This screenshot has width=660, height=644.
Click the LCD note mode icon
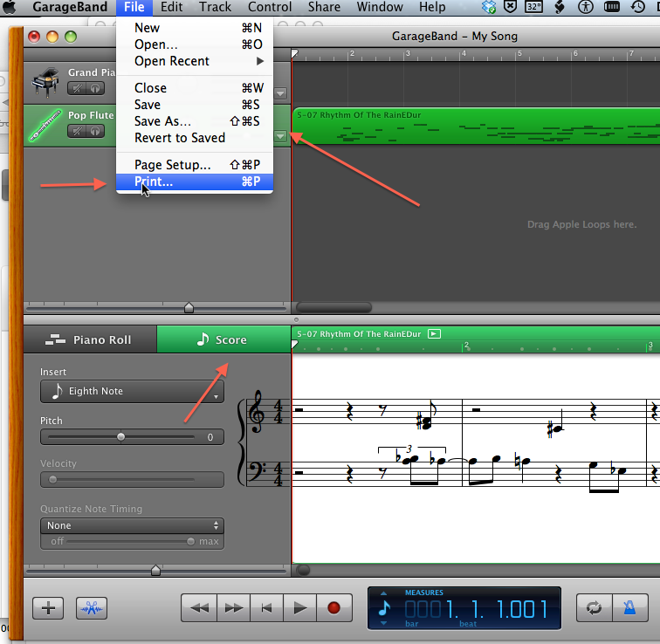pos(384,608)
